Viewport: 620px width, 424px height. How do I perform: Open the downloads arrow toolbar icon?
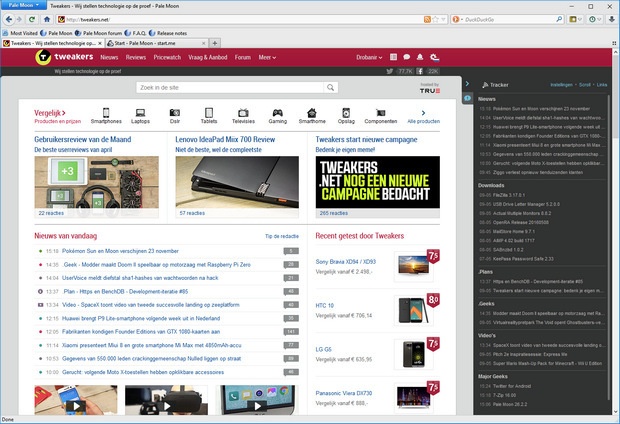point(611,19)
